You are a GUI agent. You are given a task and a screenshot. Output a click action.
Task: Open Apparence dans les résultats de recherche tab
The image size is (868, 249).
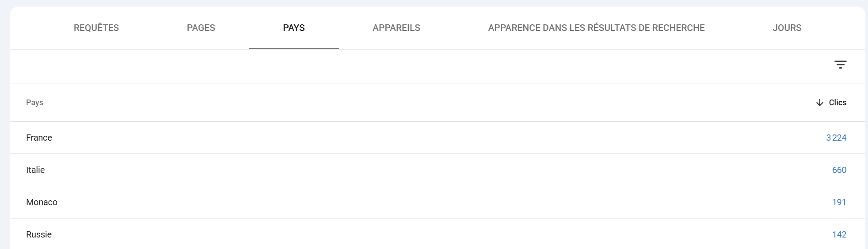(x=596, y=28)
